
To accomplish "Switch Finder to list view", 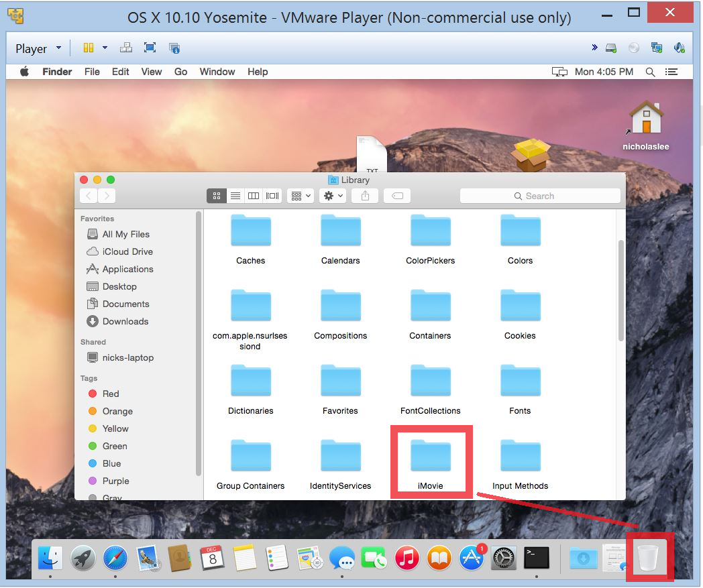I will click(x=235, y=196).
